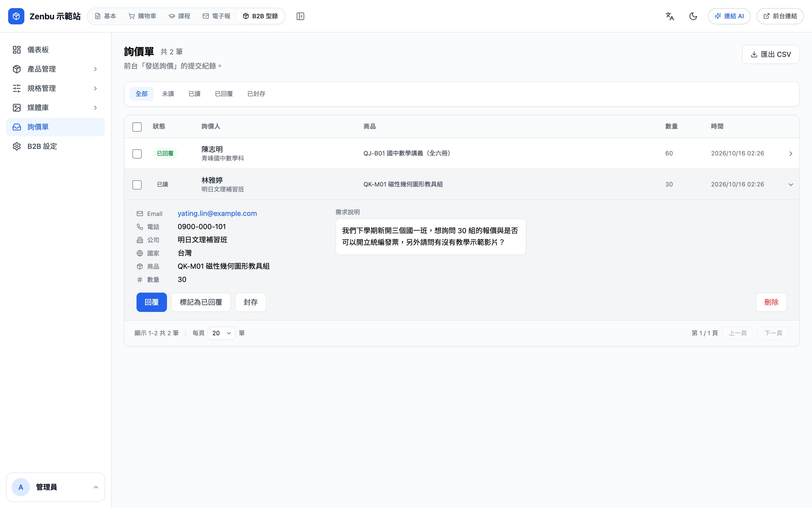Click the 已讀 status filter tab

(194, 94)
